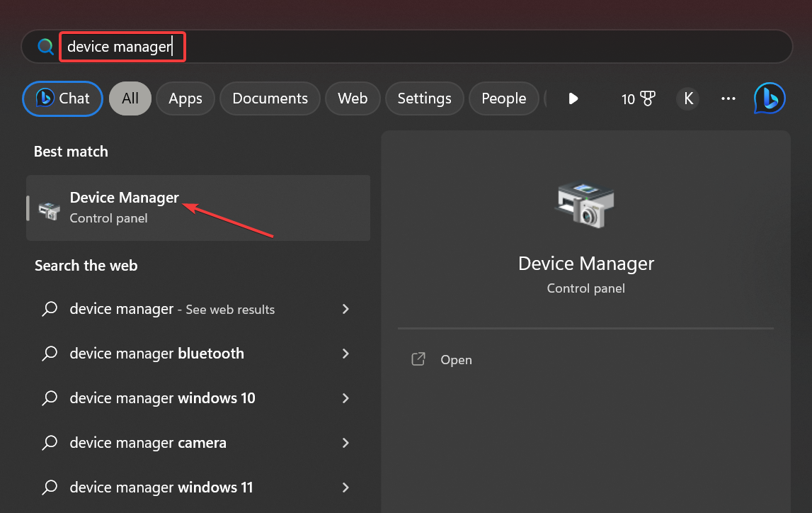Choose the 'device manager windows 11' web suggestion
This screenshot has height=513, width=812.
pos(161,487)
